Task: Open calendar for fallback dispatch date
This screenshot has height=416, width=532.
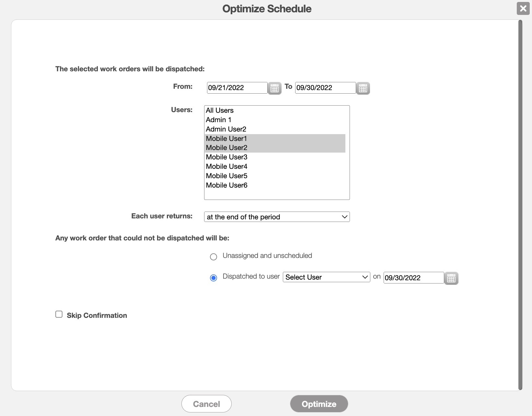Action: click(451, 278)
